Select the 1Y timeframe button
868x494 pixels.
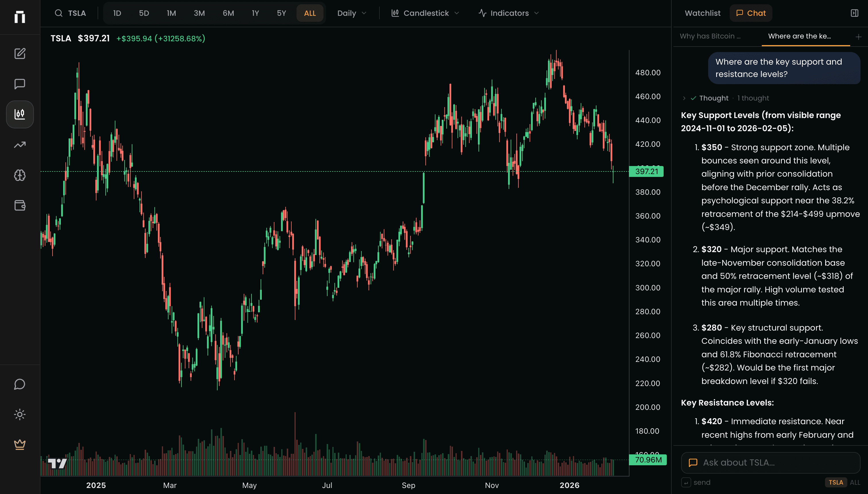click(x=255, y=13)
